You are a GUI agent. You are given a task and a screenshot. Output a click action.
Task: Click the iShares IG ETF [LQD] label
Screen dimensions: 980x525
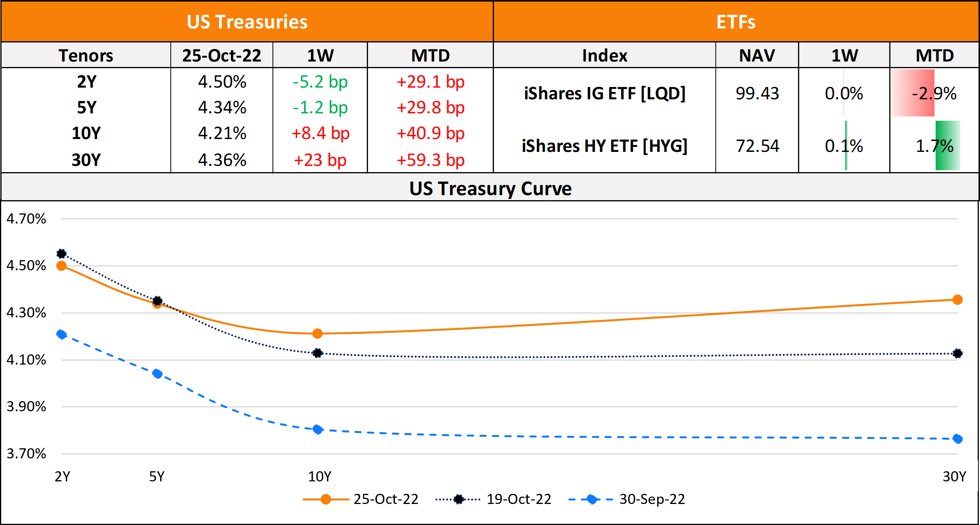click(x=604, y=93)
